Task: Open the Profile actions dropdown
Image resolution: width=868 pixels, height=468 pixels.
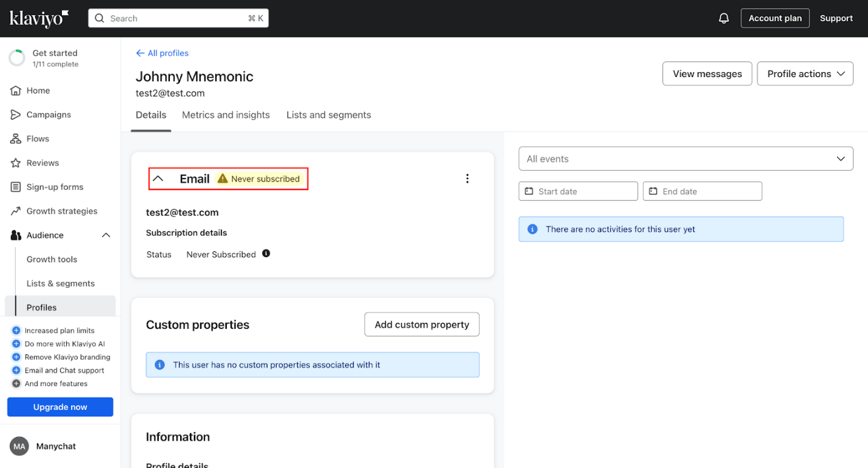Action: click(x=805, y=73)
